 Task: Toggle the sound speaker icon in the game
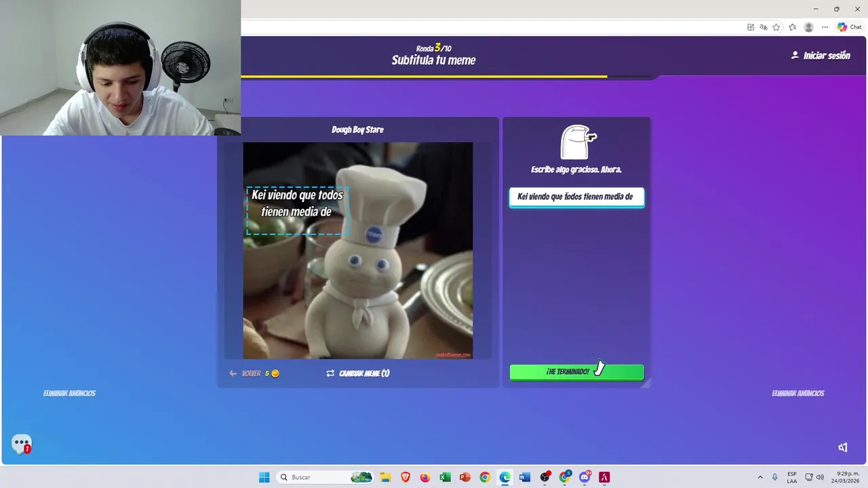point(843,447)
